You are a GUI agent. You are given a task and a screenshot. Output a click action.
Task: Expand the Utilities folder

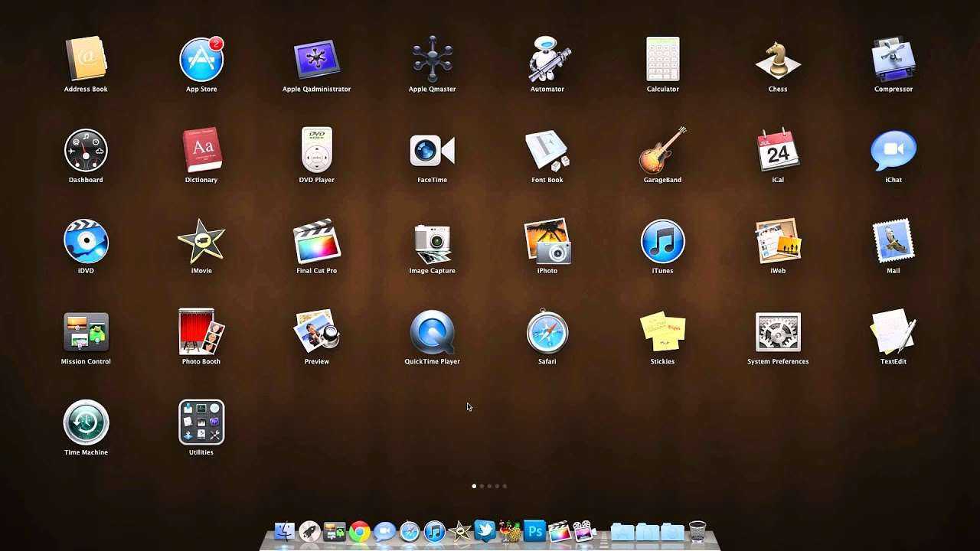pos(201,422)
